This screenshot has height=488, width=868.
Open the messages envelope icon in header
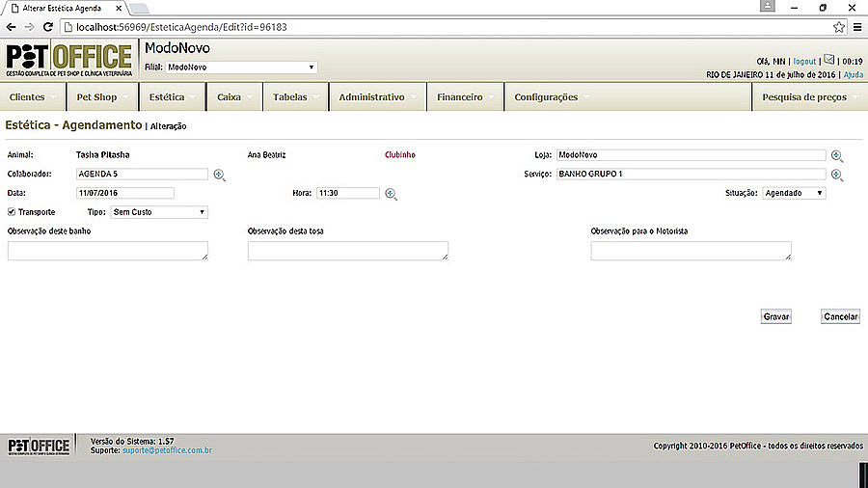coord(828,60)
